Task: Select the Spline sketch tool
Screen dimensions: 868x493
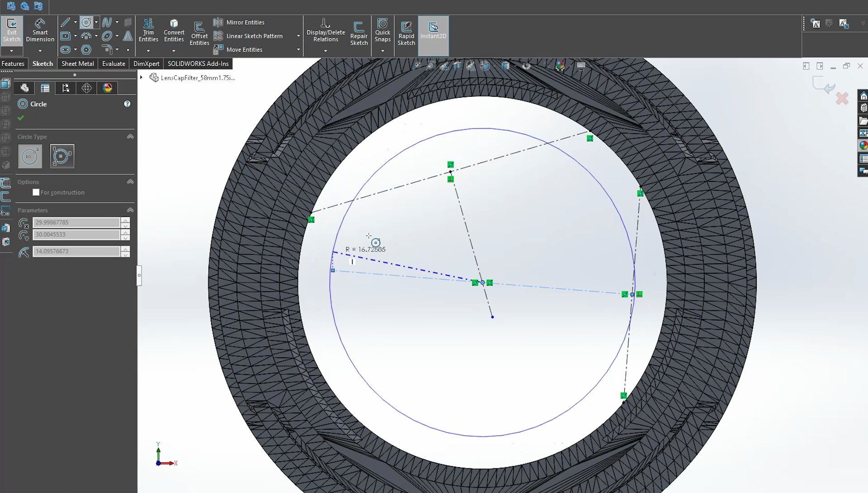Action: [x=107, y=22]
